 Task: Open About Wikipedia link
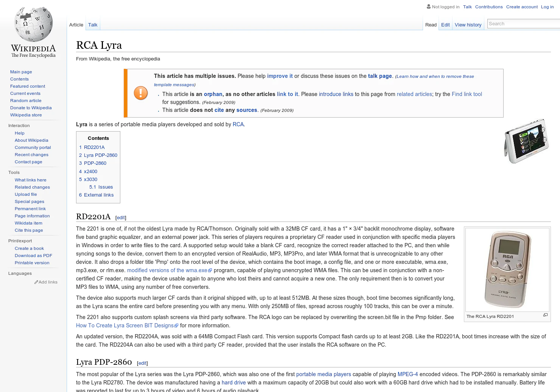[x=31, y=140]
